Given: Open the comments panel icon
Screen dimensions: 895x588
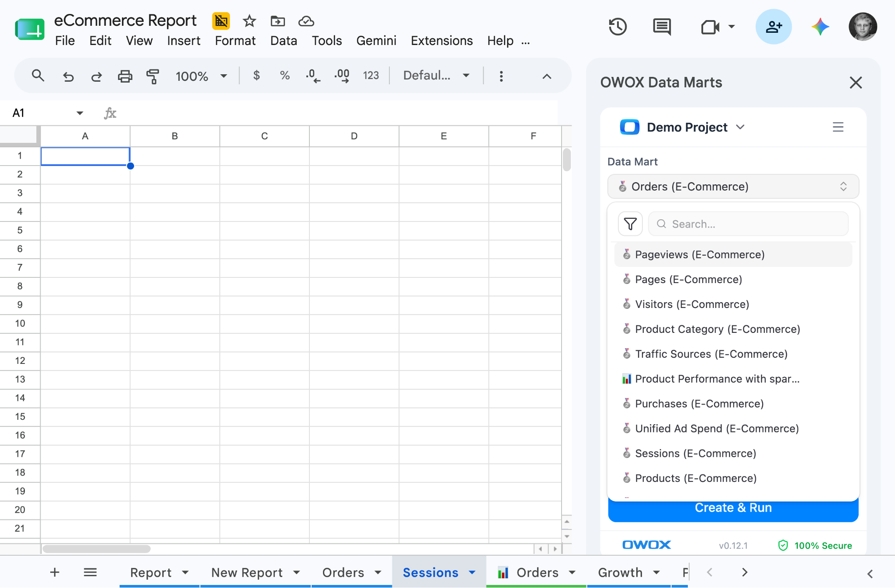Looking at the screenshot, I should pyautogui.click(x=662, y=27).
